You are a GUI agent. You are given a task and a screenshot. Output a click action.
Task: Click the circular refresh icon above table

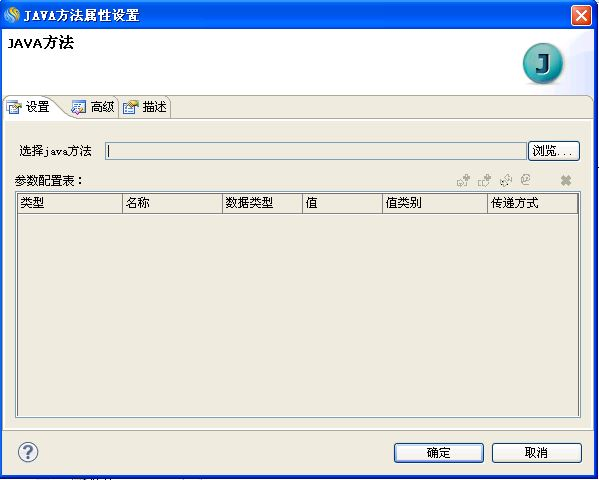click(x=526, y=179)
